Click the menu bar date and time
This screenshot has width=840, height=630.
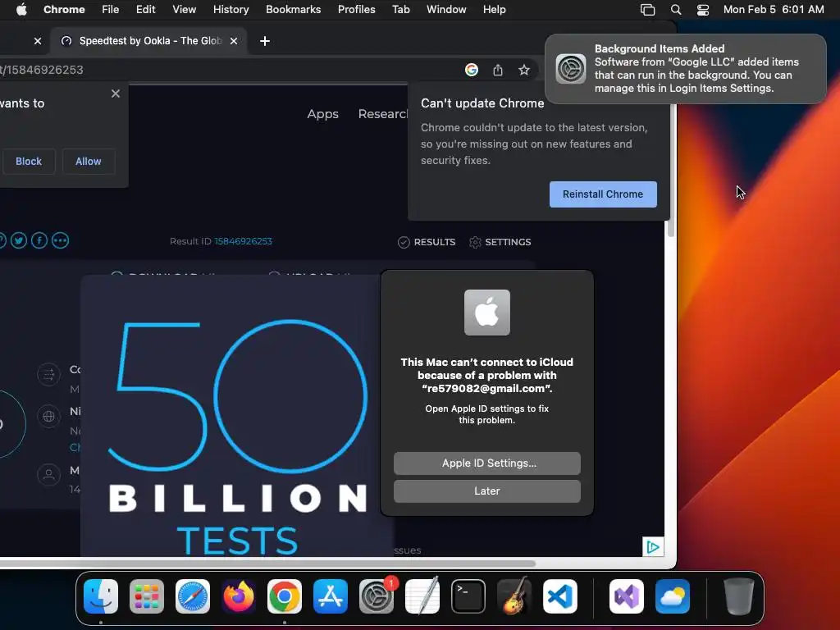[x=774, y=10]
